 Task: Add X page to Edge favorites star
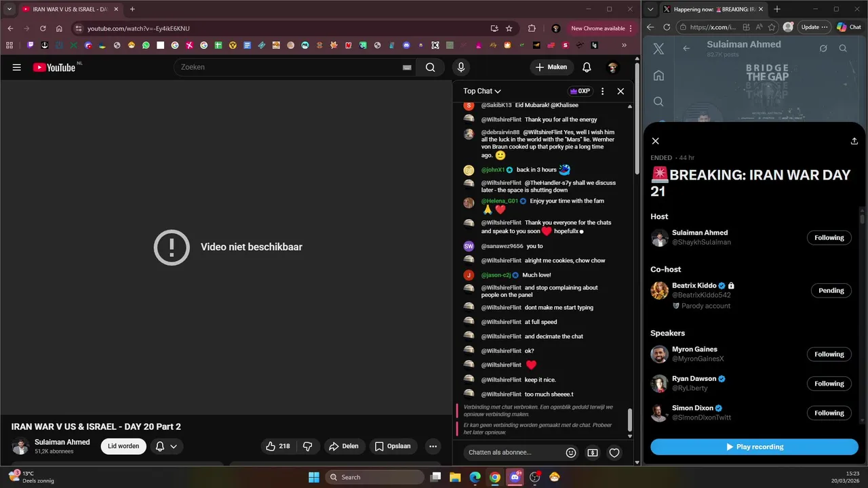[x=773, y=27]
